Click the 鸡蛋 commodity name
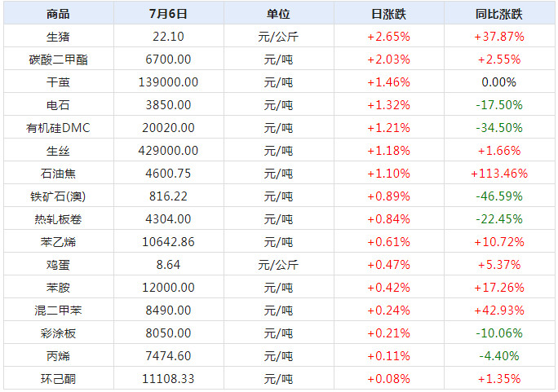 click(x=58, y=265)
